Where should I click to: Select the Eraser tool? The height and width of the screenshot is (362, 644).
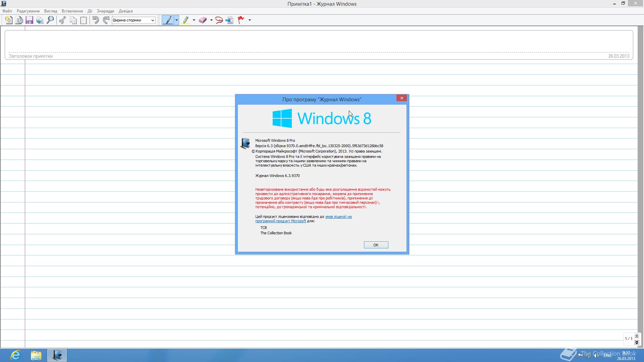point(203,20)
